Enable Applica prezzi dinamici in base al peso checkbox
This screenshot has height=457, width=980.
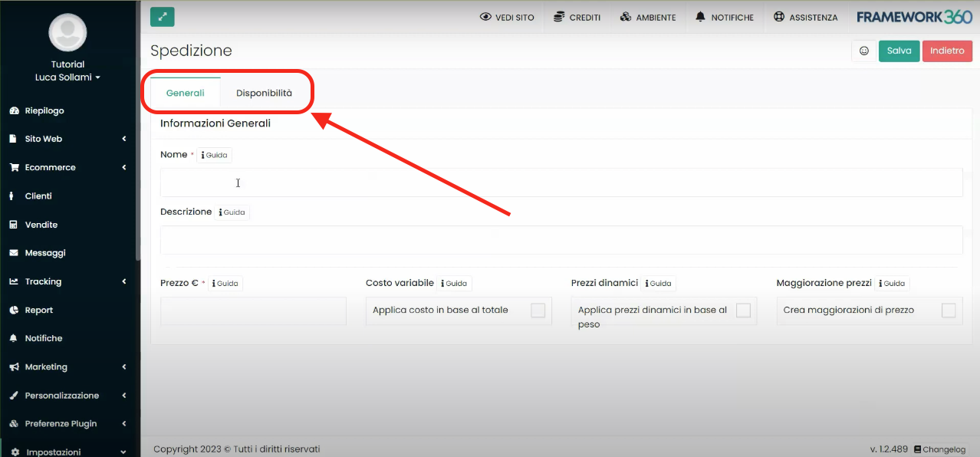pos(743,310)
